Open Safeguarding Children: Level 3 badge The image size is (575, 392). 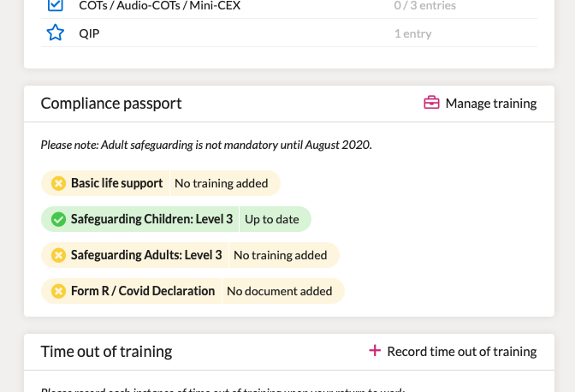(x=176, y=219)
